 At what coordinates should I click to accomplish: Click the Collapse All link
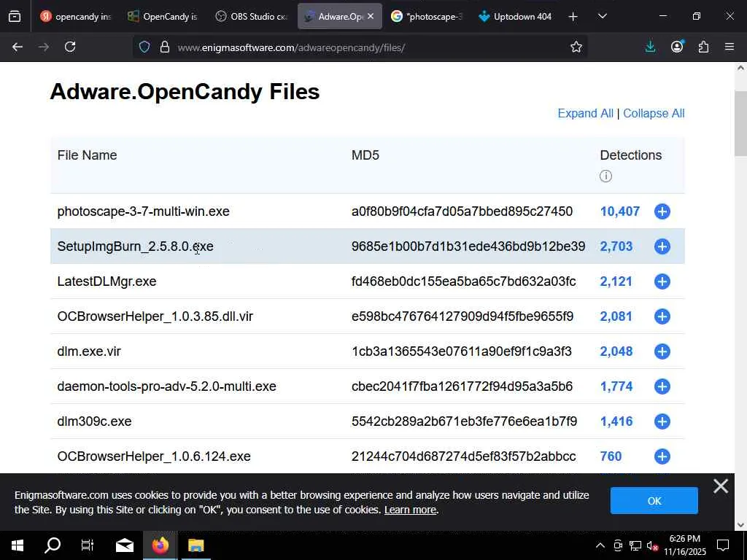point(654,113)
